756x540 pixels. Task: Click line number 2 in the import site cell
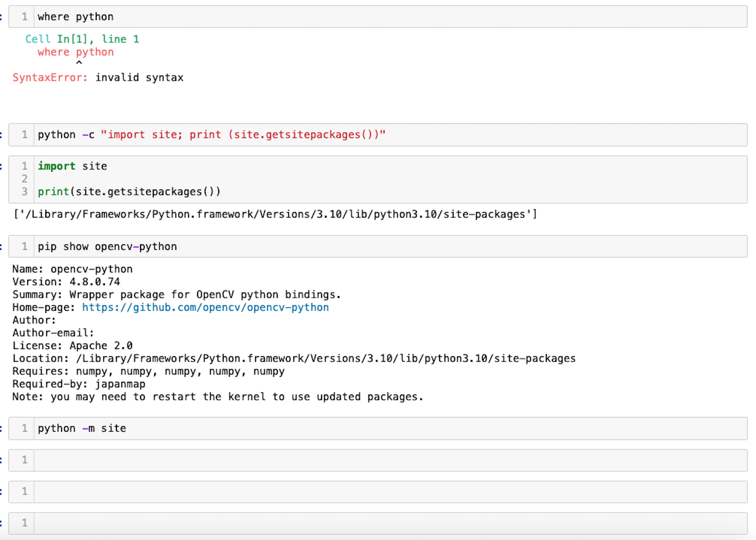[24, 179]
